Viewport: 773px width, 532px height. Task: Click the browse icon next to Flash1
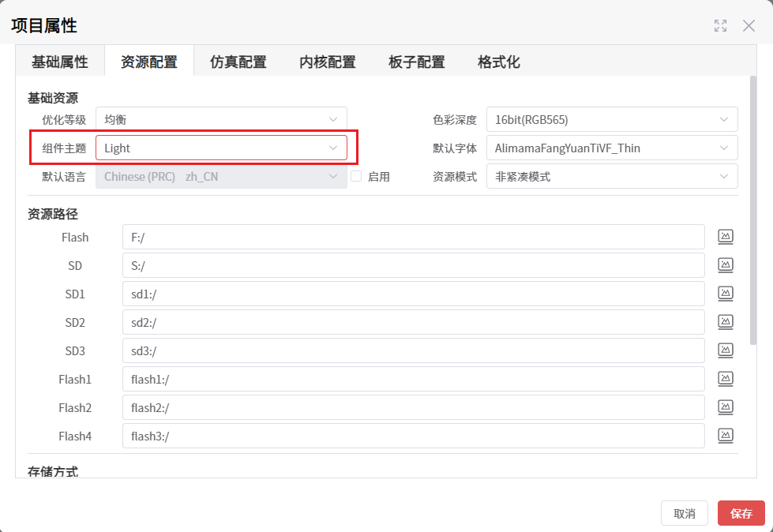tap(725, 378)
